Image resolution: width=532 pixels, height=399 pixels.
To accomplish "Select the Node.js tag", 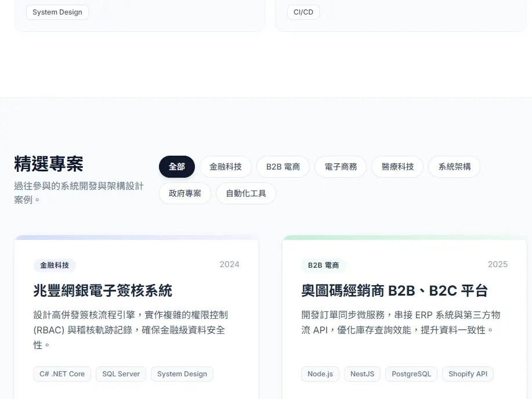I will (320, 374).
